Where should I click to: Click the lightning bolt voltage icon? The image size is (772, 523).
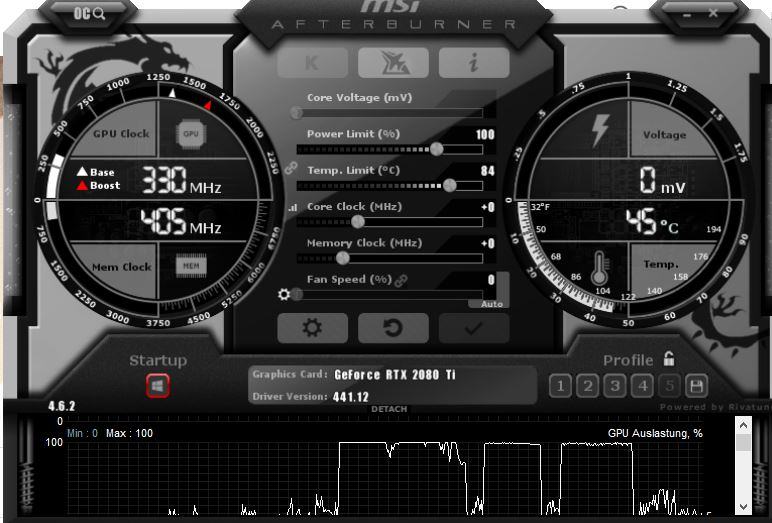600,130
